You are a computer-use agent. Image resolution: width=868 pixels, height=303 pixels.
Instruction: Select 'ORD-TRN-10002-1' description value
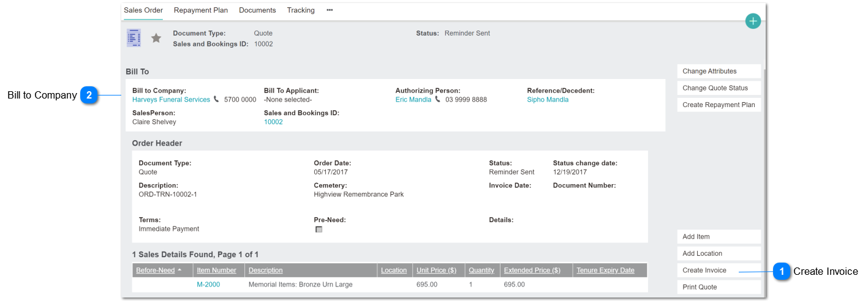point(168,195)
